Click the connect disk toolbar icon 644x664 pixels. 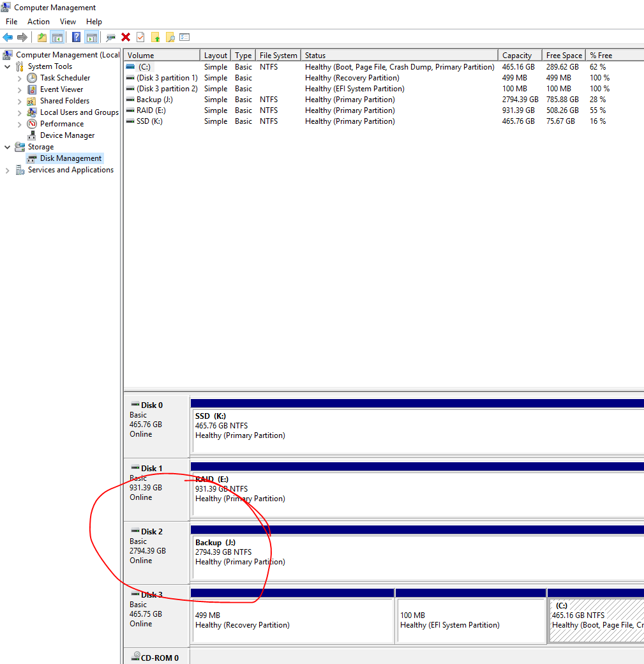coord(110,38)
